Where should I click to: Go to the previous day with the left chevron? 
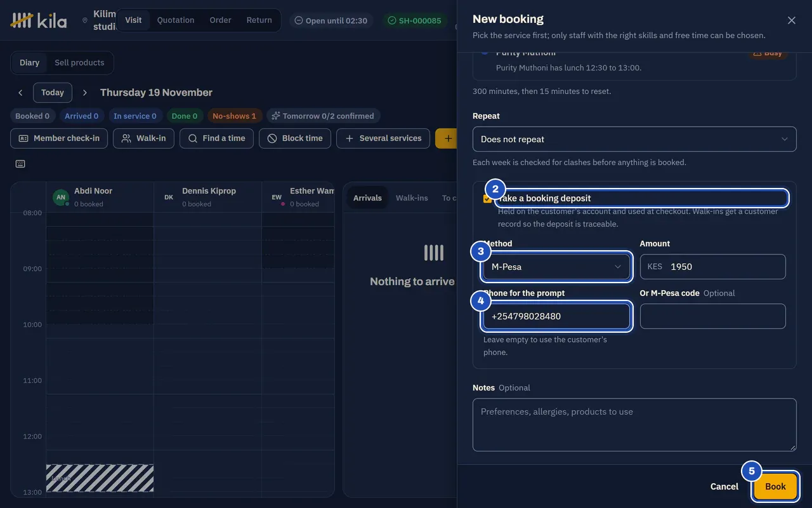[x=20, y=93]
